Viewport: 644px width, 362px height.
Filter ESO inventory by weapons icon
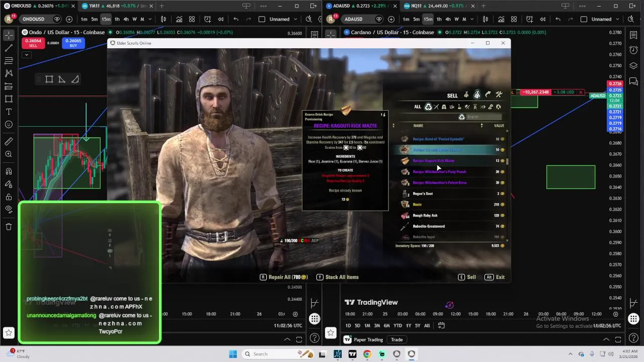436,107
